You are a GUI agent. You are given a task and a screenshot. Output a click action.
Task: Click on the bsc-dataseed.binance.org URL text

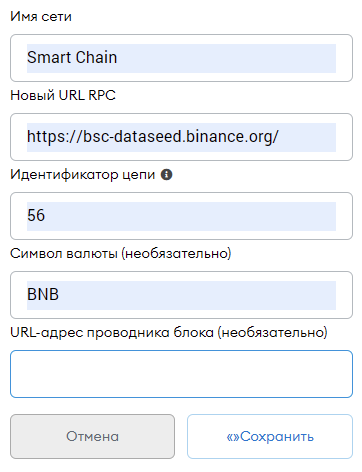[x=153, y=137]
